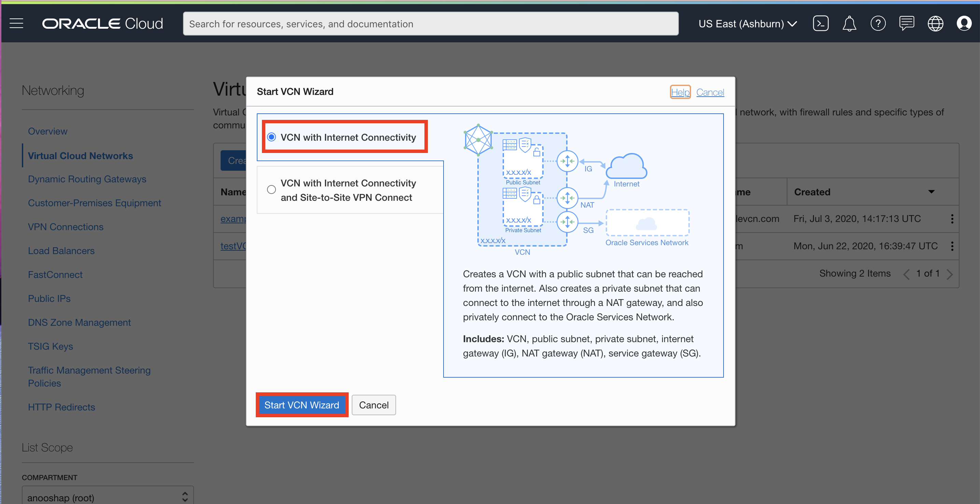Open the notifications bell
Image resolution: width=980 pixels, height=504 pixels.
click(x=849, y=24)
